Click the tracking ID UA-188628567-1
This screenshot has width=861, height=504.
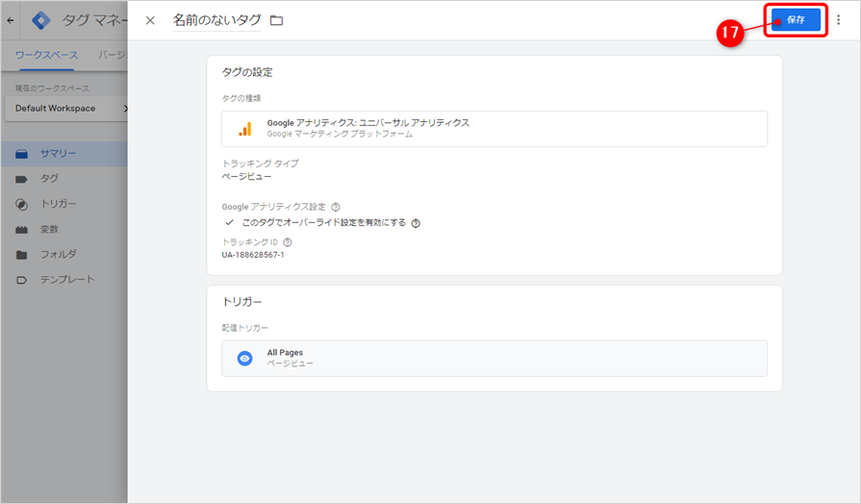pyautogui.click(x=253, y=255)
